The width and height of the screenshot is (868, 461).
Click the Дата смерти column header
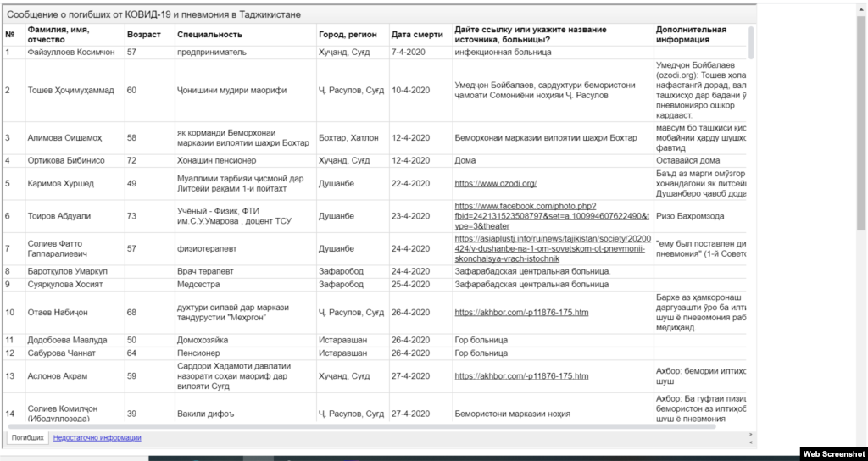point(418,35)
